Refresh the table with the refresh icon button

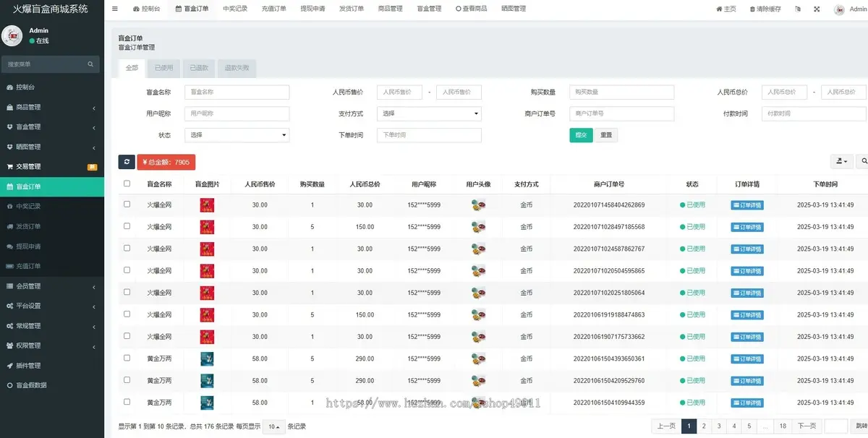(127, 162)
